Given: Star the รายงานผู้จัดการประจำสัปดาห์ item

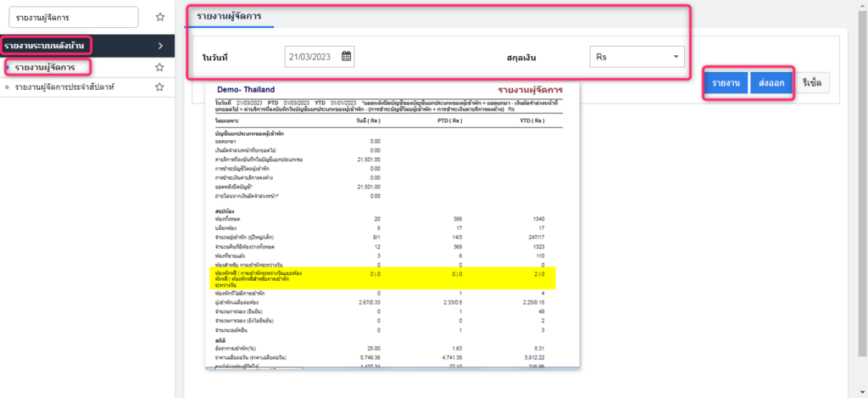Looking at the screenshot, I should [159, 87].
